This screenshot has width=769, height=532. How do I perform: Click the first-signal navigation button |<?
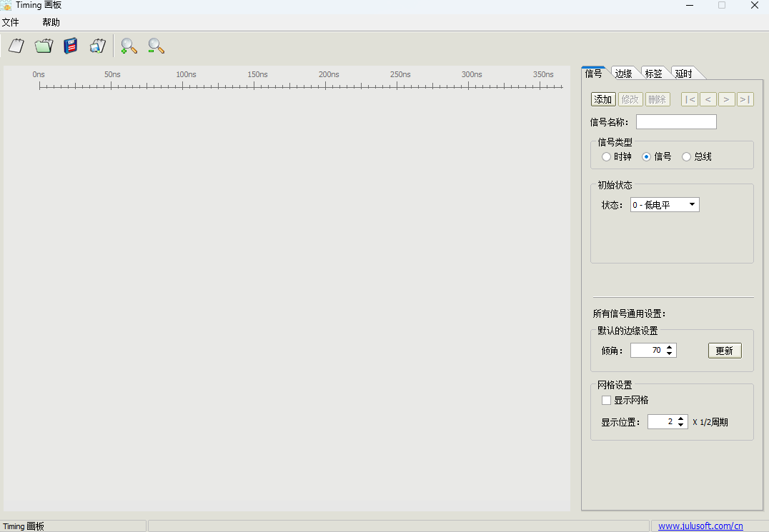[689, 99]
